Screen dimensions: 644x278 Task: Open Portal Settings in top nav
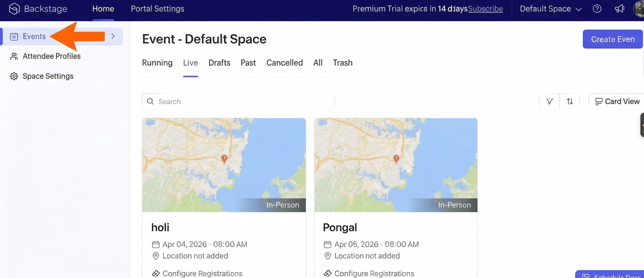coord(157,9)
